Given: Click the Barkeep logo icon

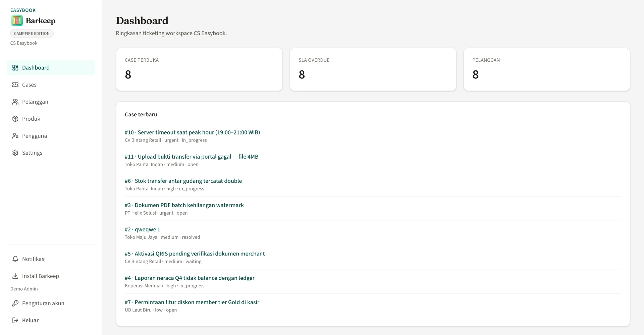Looking at the screenshot, I should (x=17, y=20).
